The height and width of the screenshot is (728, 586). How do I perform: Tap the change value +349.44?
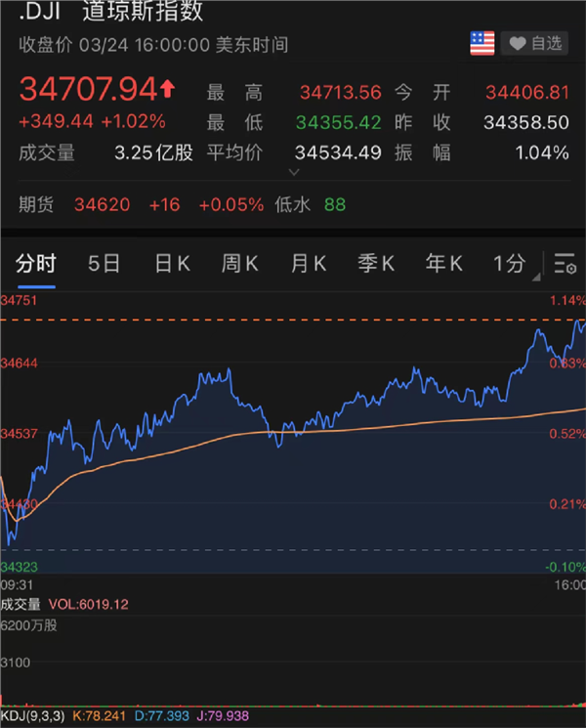pos(56,121)
